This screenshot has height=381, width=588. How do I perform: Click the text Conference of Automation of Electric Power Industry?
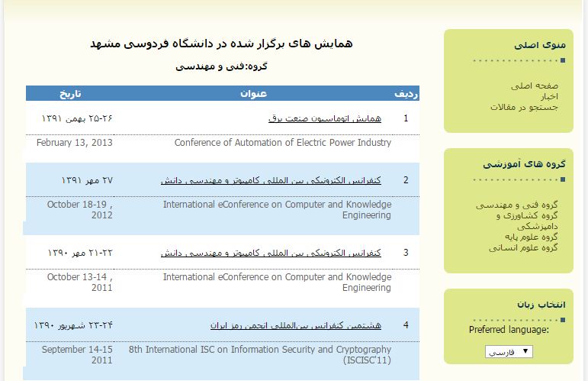pyautogui.click(x=283, y=143)
